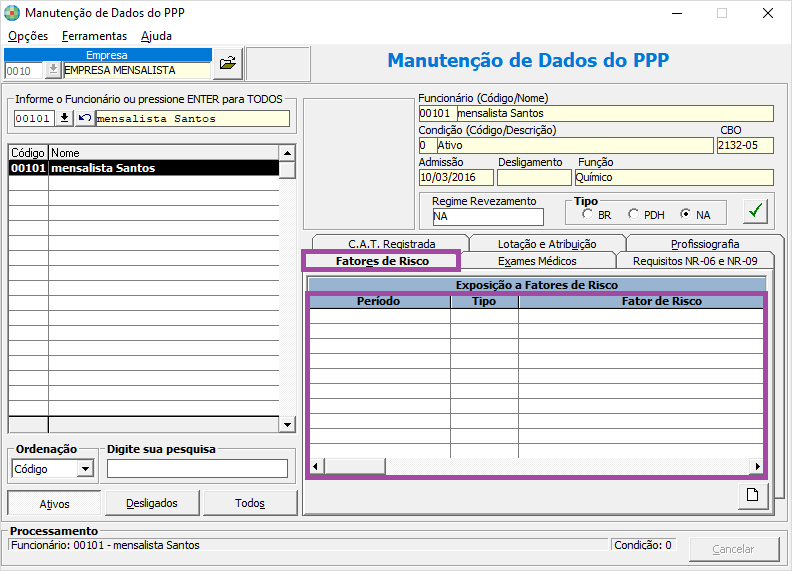Select the row 00101 mensalista Santos

[x=144, y=168]
